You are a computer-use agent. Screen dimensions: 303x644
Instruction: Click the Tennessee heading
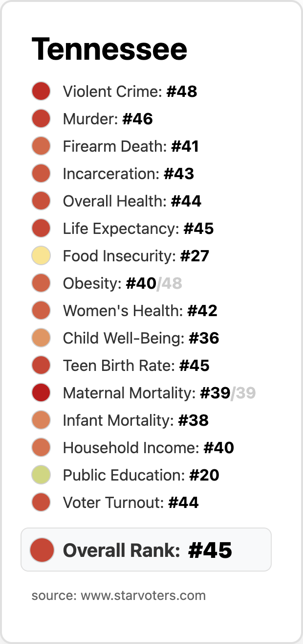109,49
